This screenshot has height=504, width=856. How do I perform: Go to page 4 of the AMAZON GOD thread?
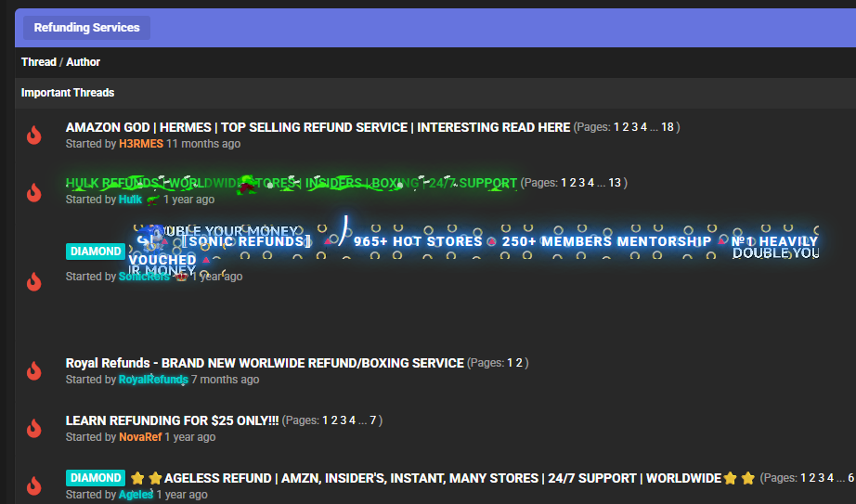click(643, 127)
